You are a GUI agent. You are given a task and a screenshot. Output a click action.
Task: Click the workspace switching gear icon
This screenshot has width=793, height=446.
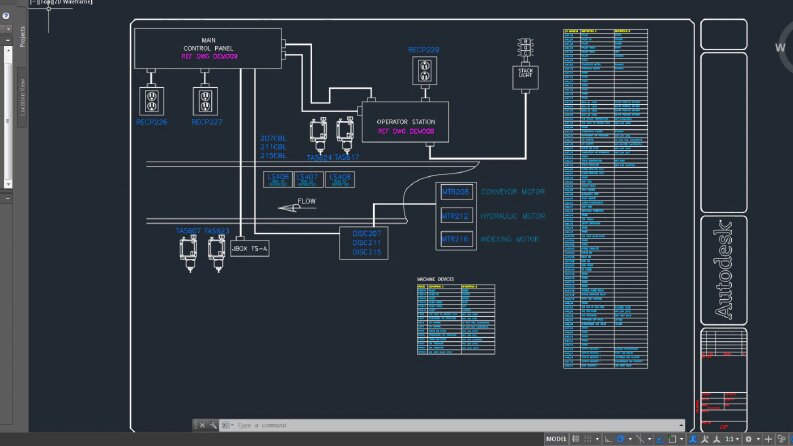748,439
